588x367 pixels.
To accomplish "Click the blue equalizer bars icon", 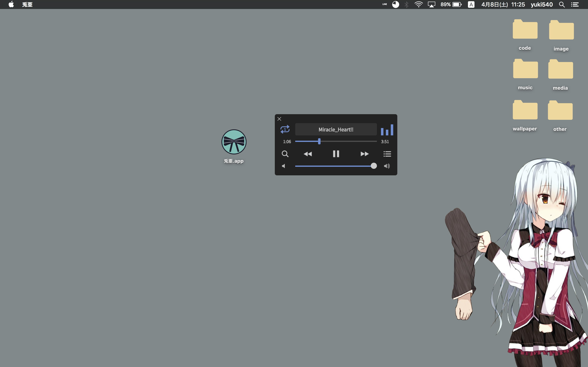I will [387, 130].
